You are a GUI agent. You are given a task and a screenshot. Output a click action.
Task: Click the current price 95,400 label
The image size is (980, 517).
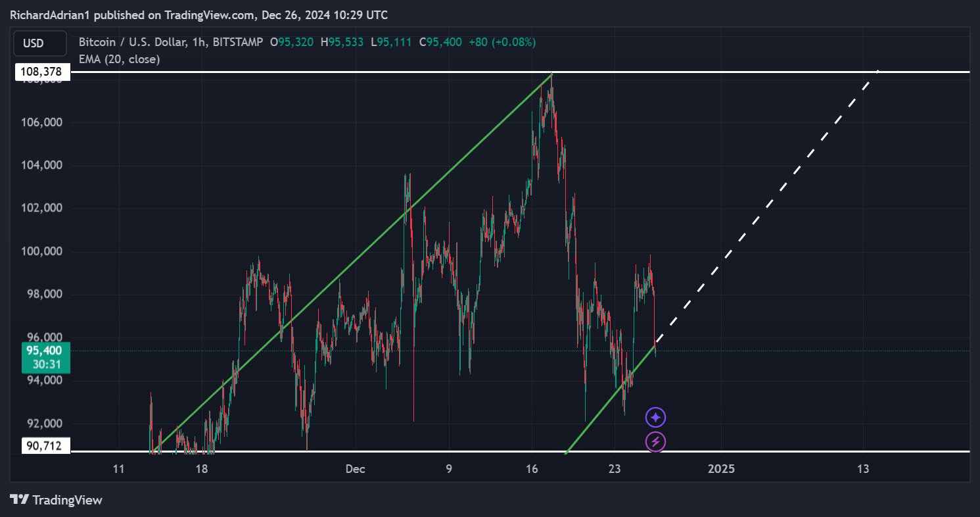click(44, 351)
